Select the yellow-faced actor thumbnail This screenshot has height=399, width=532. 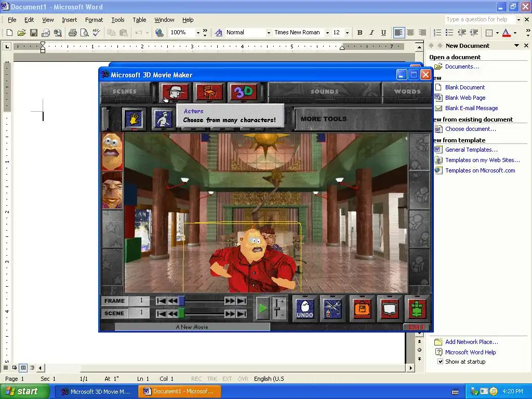click(112, 151)
